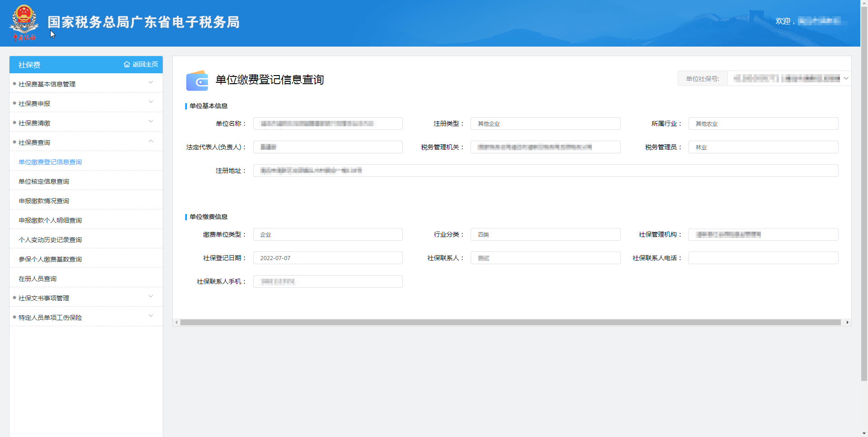This screenshot has width=868, height=437.
Task: Open 申报缴款情况查询 menu item
Action: click(x=44, y=201)
